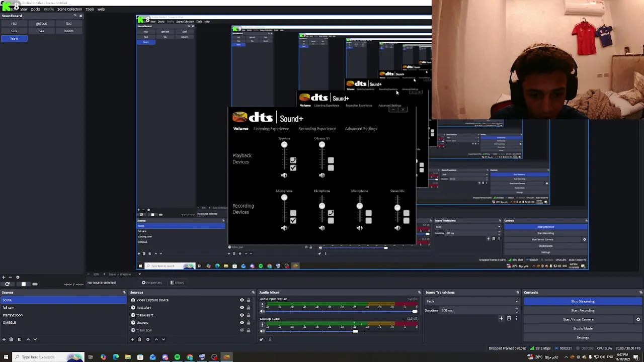Float the Controls dock
The height and width of the screenshot is (362, 644).
640,292
